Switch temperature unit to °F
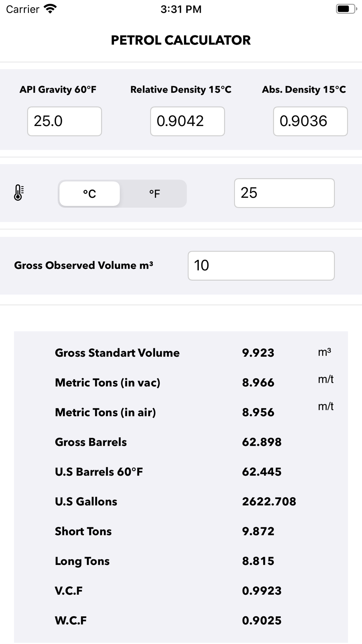The image size is (362, 644). click(x=154, y=194)
